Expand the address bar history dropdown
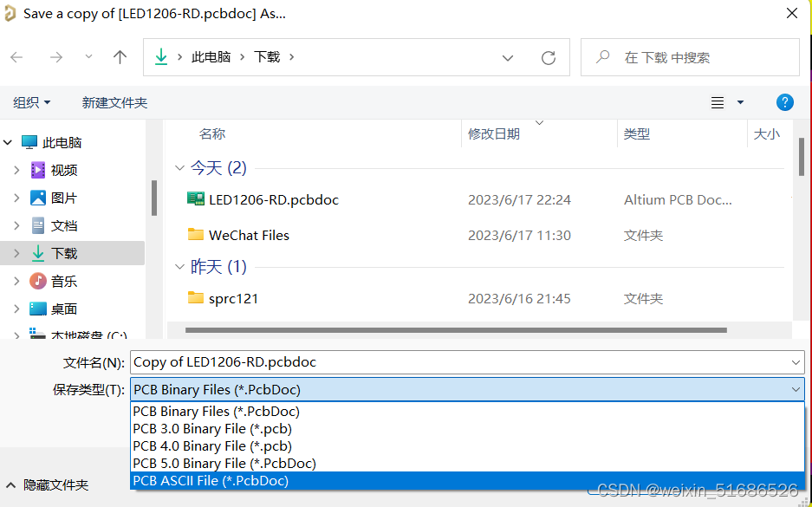This screenshot has width=812, height=507. [x=508, y=57]
